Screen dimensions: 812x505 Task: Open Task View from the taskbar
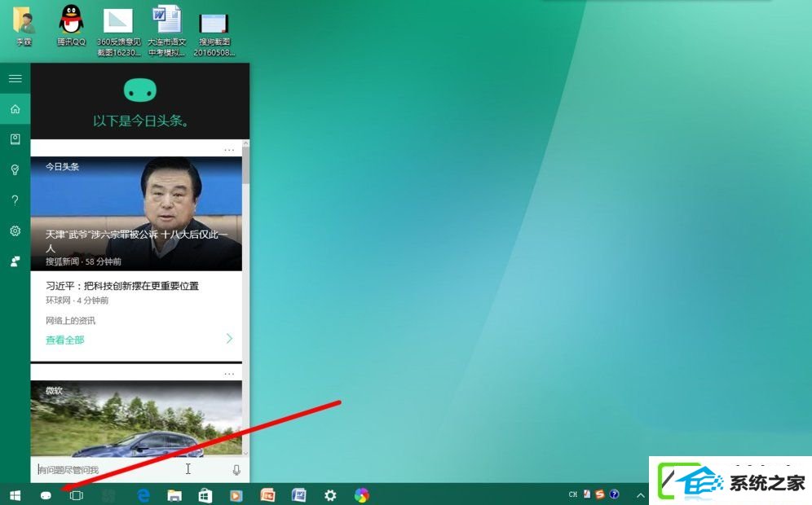(x=76, y=495)
